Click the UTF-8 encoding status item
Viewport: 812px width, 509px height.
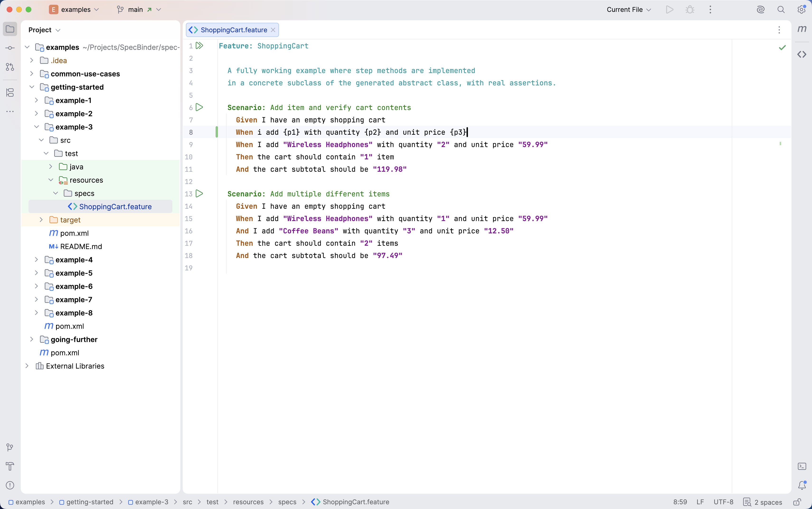tap(723, 502)
